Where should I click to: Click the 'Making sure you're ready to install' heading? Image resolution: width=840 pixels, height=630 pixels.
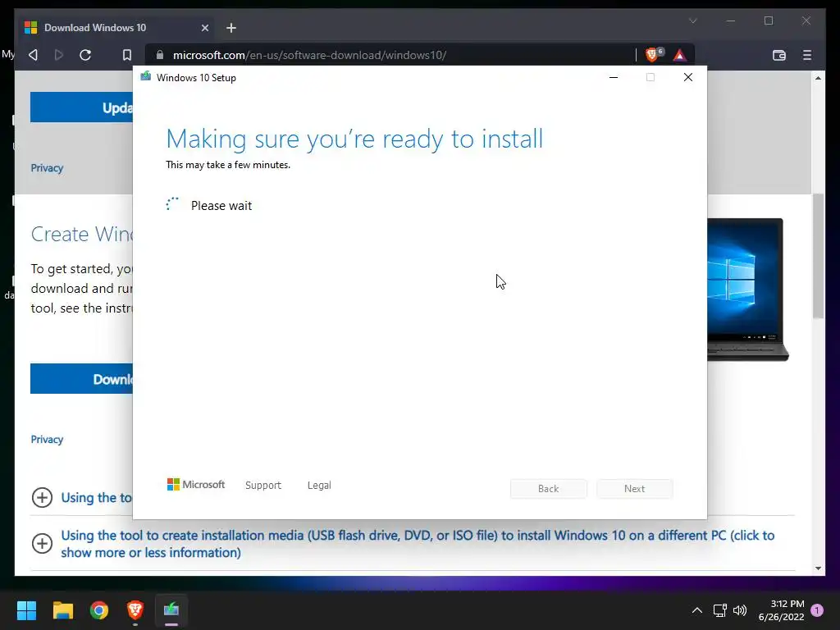click(x=354, y=139)
